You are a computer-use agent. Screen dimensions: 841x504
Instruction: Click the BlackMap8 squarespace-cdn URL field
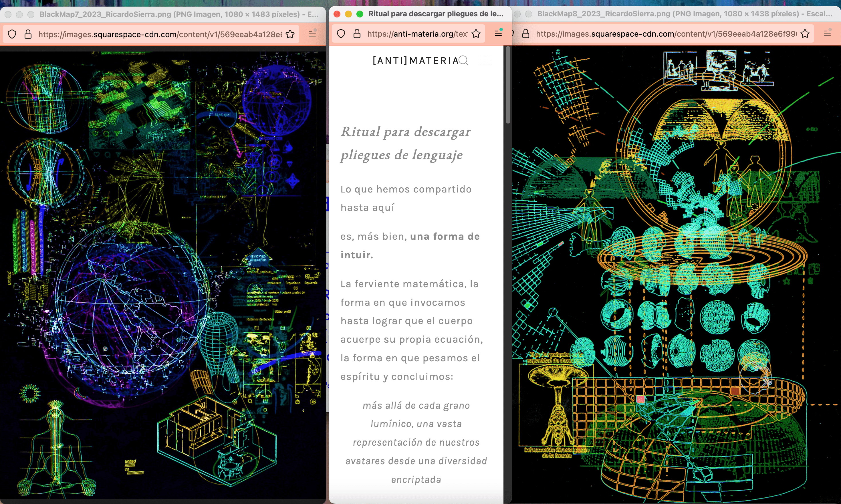click(666, 34)
